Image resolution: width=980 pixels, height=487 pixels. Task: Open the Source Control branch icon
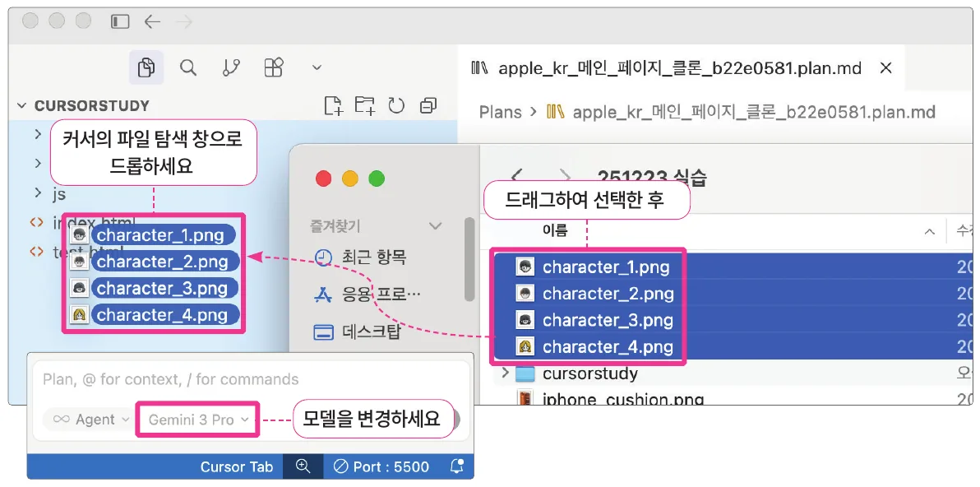click(231, 67)
